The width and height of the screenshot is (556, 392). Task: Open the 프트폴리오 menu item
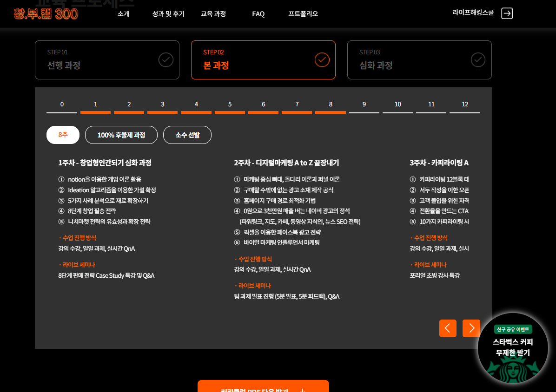tap(303, 14)
